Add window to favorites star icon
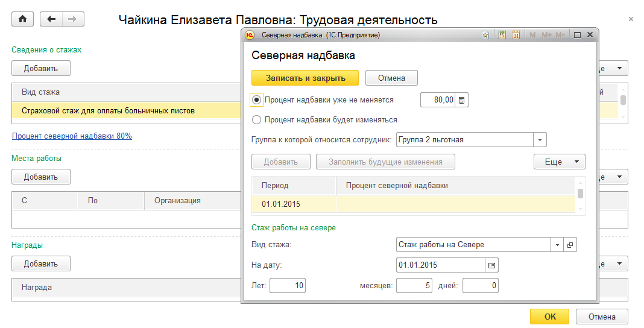 click(x=485, y=36)
